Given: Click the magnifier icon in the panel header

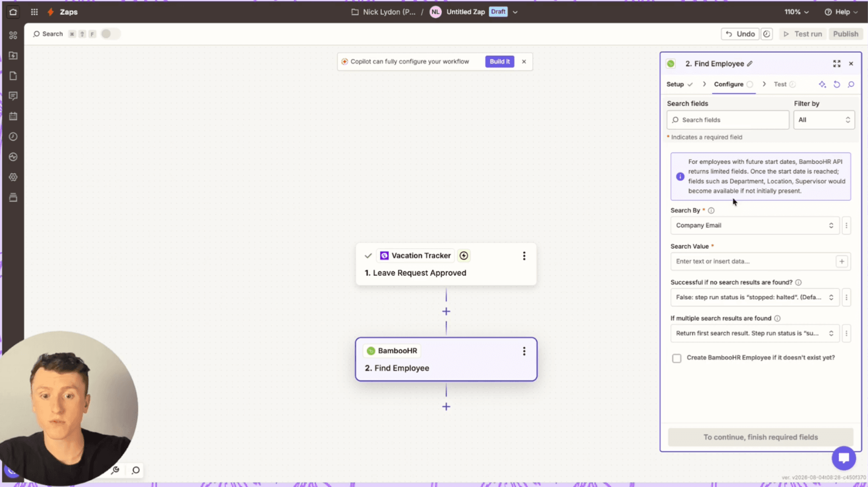Looking at the screenshot, I should 851,85.
